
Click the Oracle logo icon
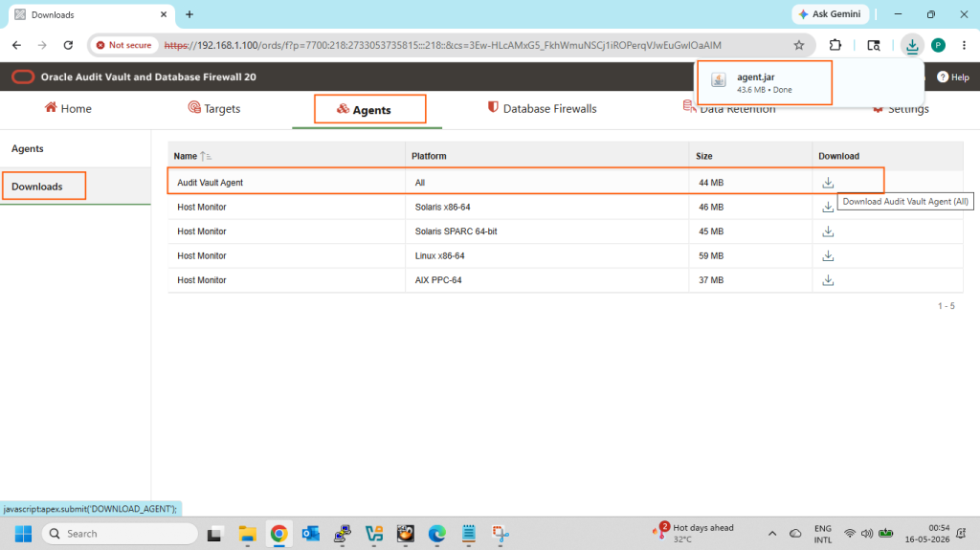tap(23, 77)
